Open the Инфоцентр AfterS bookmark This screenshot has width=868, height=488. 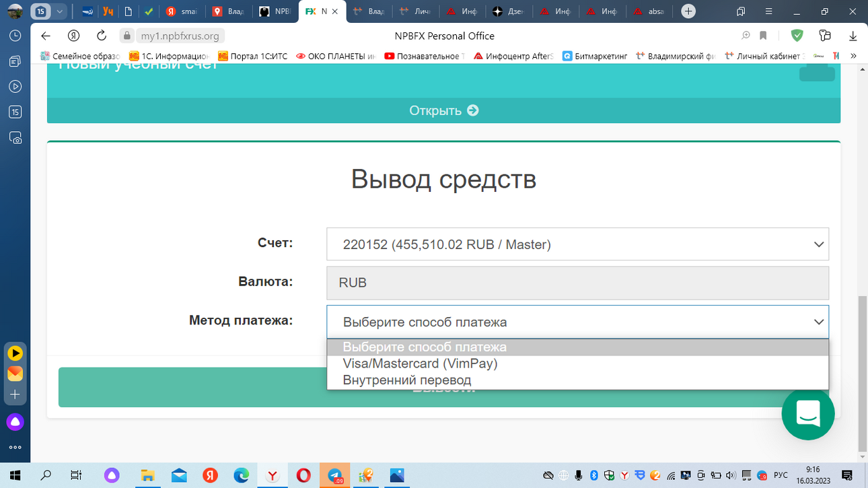pyautogui.click(x=513, y=57)
